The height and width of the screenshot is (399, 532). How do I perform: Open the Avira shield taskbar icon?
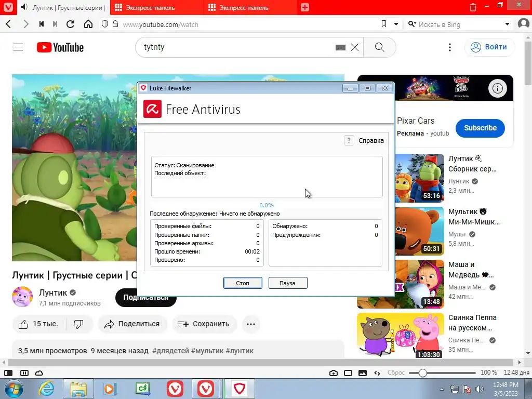pos(239,389)
